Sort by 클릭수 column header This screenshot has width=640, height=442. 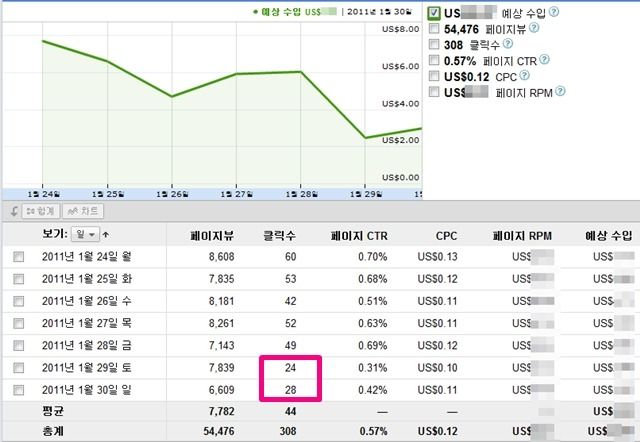point(280,236)
